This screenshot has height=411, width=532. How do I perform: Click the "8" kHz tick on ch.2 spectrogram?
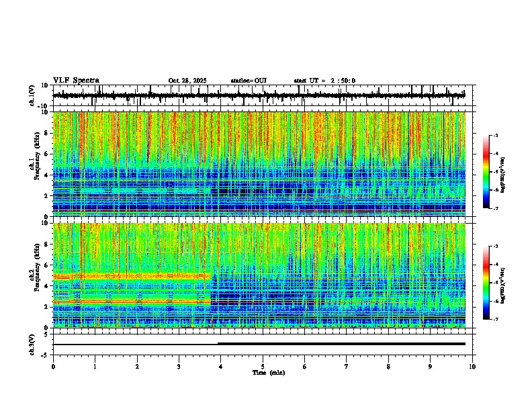coord(46,244)
